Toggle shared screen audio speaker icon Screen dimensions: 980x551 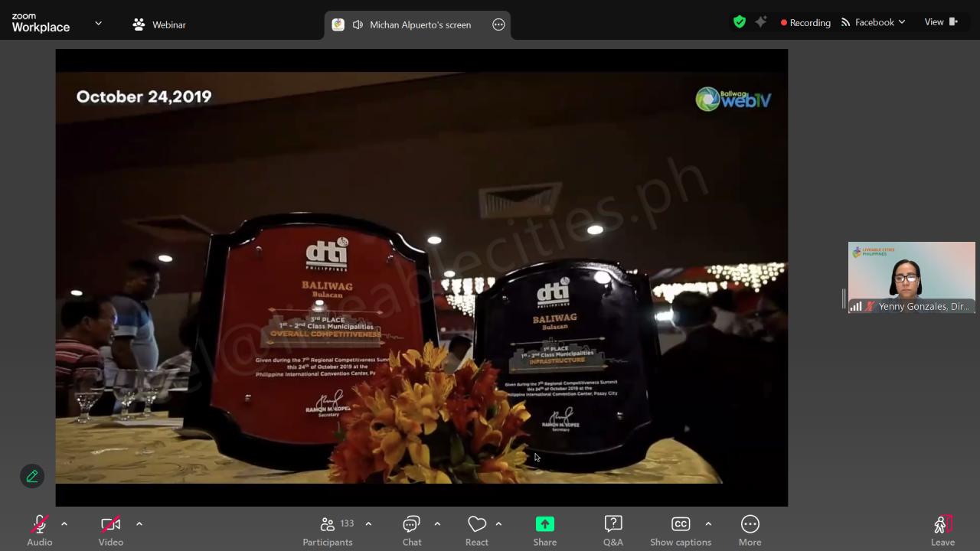coord(358,24)
